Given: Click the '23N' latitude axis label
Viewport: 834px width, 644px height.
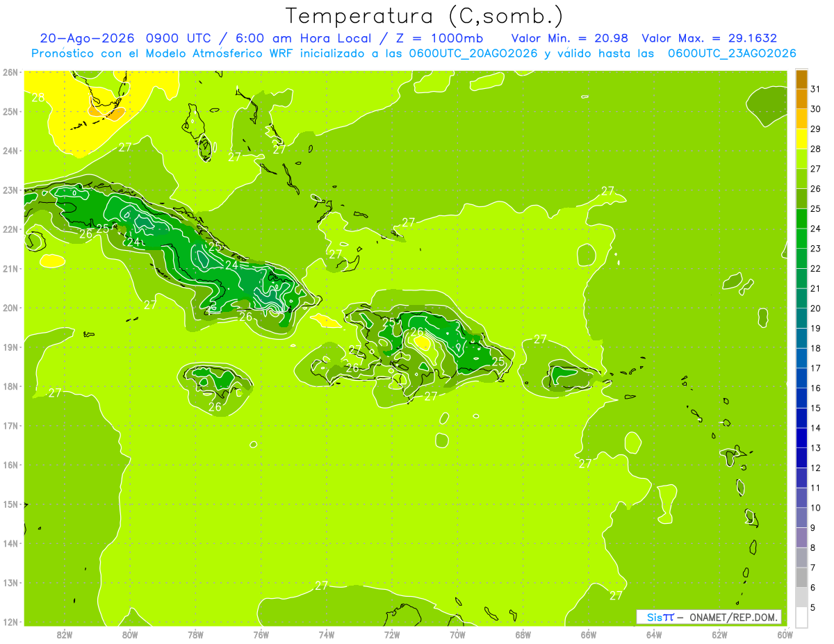Looking at the screenshot, I should point(10,190).
